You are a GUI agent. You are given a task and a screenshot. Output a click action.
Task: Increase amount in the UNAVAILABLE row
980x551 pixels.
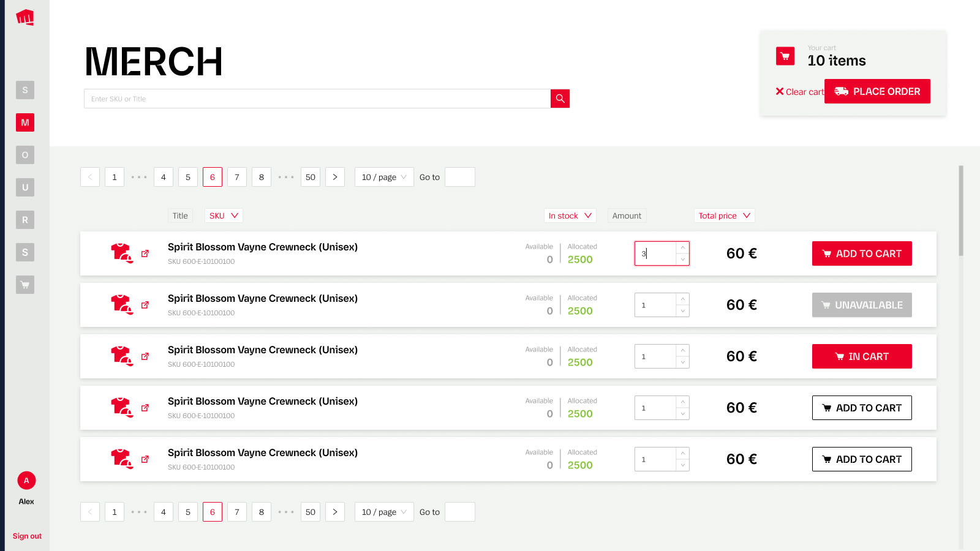[683, 299]
